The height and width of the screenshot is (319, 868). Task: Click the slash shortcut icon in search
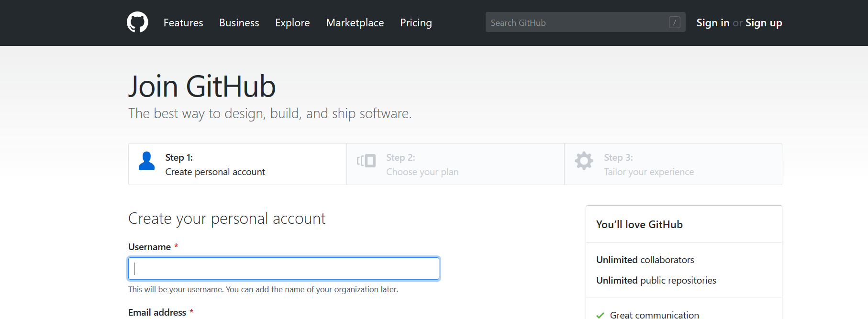674,22
